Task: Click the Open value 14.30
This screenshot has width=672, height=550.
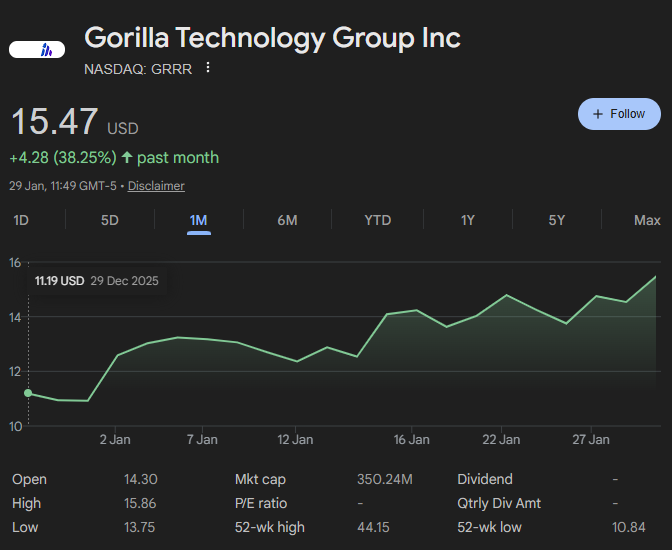Action: (141, 479)
